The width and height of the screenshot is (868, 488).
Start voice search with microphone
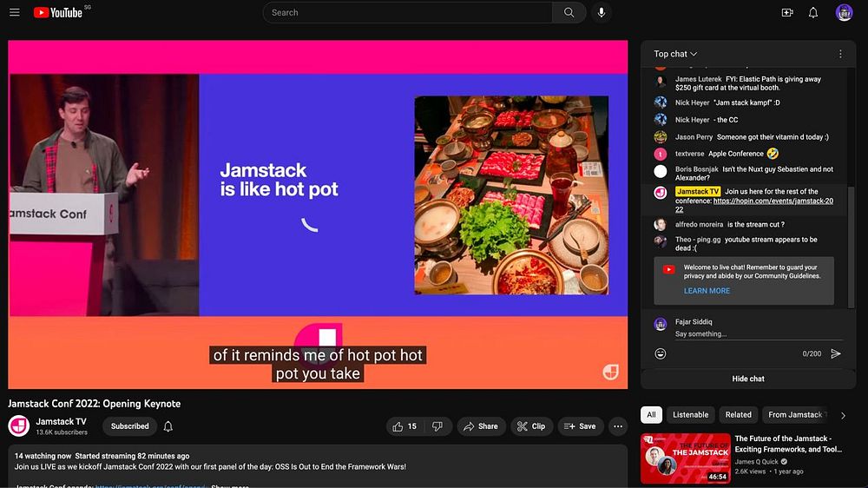(x=602, y=12)
